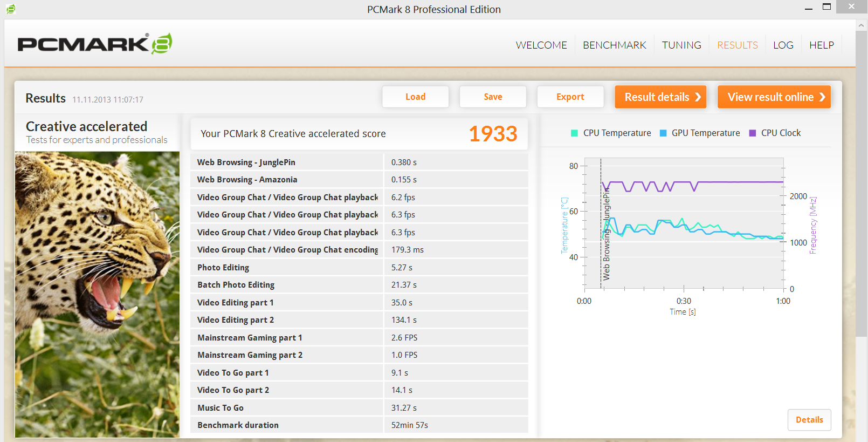Export the benchmark result
868x442 pixels.
(x=570, y=97)
